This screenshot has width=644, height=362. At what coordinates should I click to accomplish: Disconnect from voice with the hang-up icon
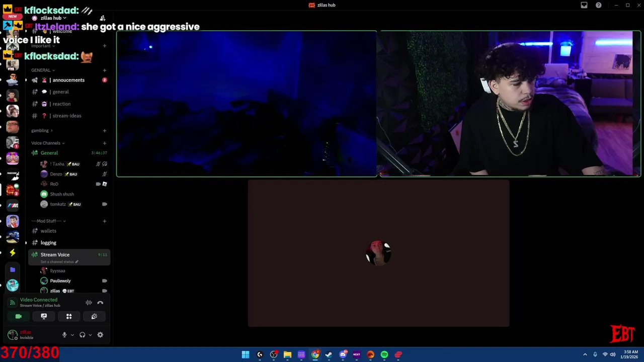click(x=100, y=303)
